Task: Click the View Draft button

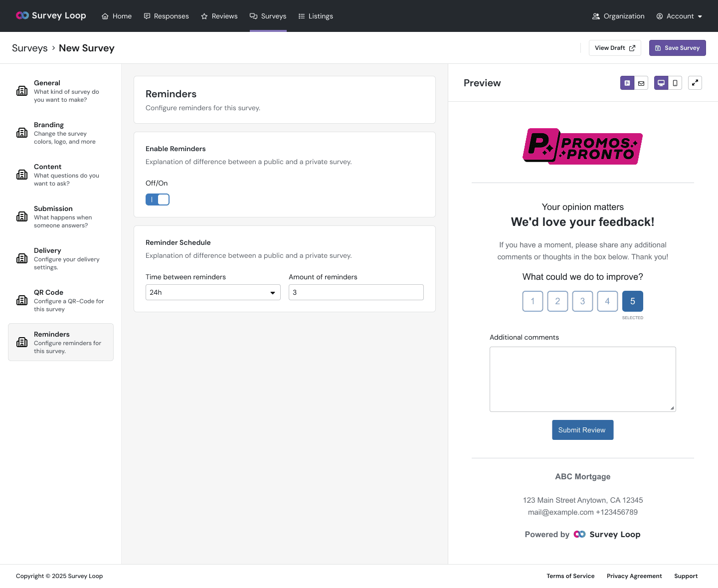Action: point(615,48)
